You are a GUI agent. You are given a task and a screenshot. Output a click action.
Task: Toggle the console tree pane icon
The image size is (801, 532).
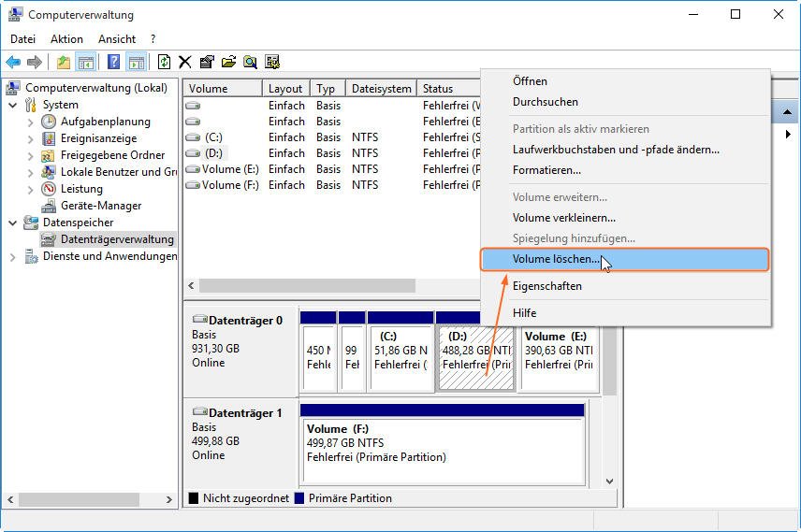pyautogui.click(x=86, y=63)
